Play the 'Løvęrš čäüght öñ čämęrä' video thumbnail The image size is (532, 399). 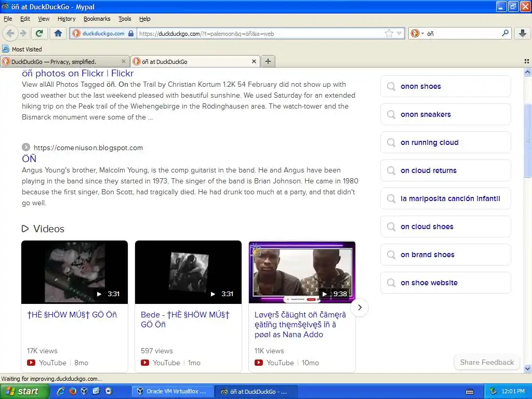(302, 272)
